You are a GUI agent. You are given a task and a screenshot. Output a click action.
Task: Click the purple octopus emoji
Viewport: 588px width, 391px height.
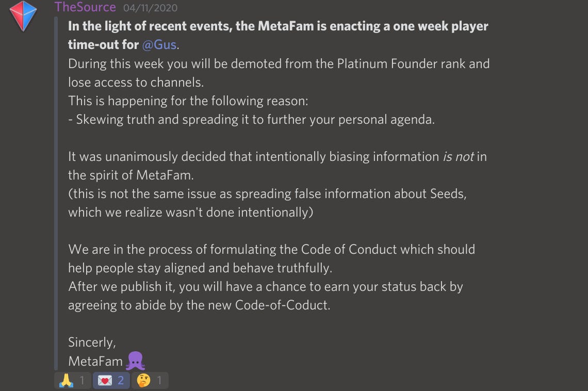pyautogui.click(x=135, y=361)
